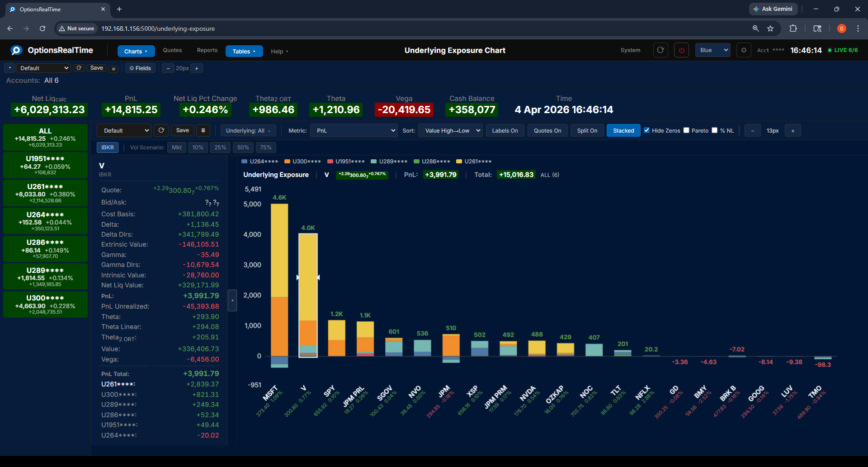This screenshot has height=467, width=868.
Task: Go to the Quotes menu item
Action: [172, 50]
